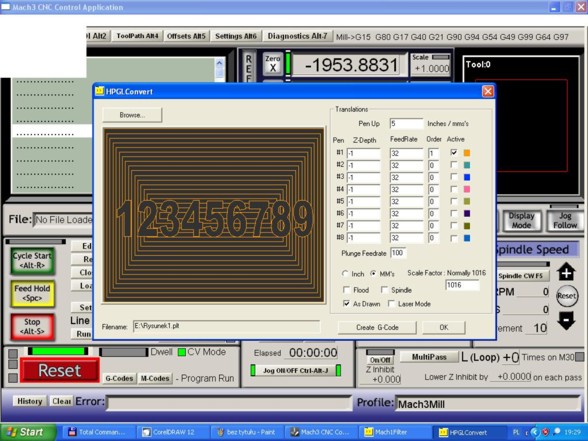Image resolution: width=588 pixels, height=441 pixels.
Task: Enable Pen #4 Active checkbox
Action: pyautogui.click(x=454, y=189)
